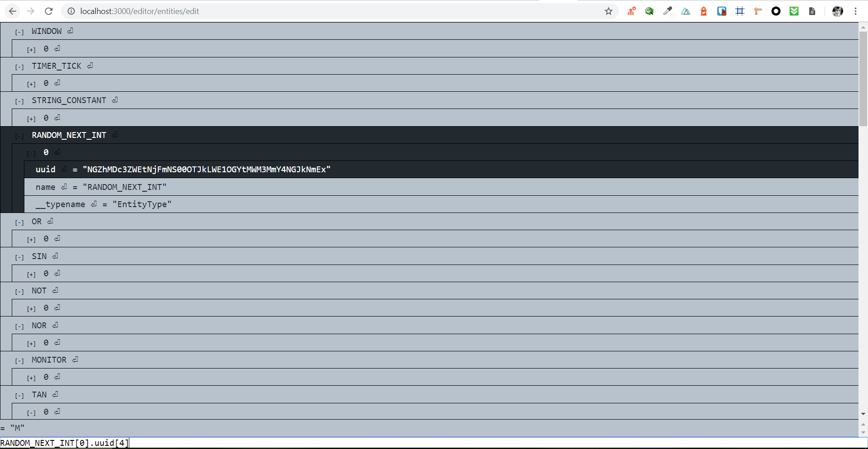Click return icon beside STRING_CONSTANT
The width and height of the screenshot is (868, 449).
(115, 100)
